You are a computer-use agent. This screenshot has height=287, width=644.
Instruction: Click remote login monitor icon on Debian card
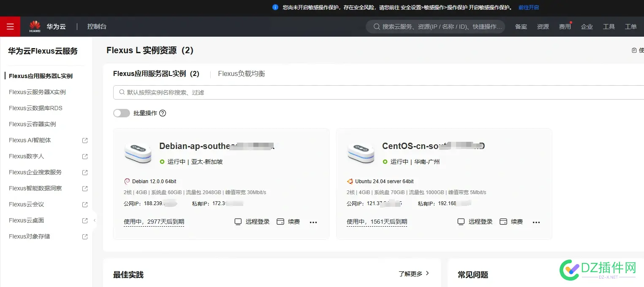pos(238,222)
